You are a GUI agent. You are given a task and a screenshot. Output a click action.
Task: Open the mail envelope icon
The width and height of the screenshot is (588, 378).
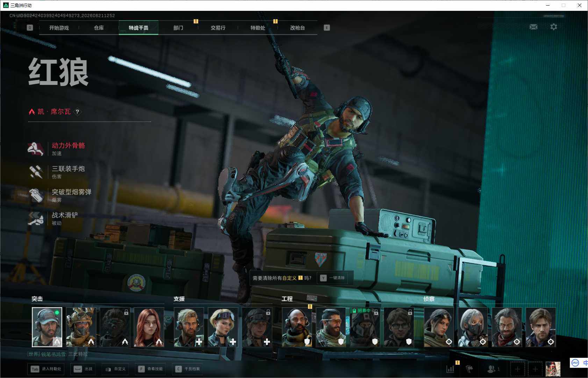[x=533, y=27]
